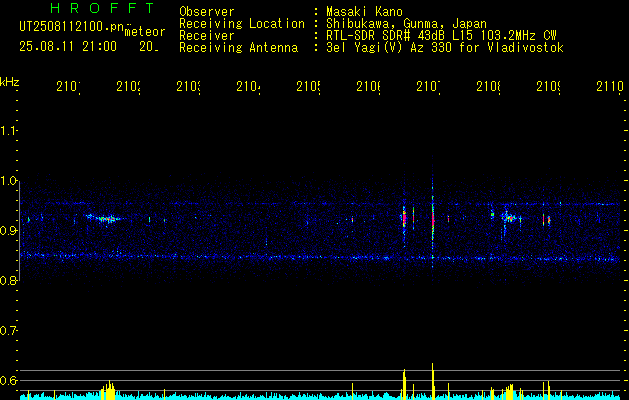Select the Receiving Antenna label
Image resolution: width=629 pixels, height=400 pixels.
click(239, 48)
